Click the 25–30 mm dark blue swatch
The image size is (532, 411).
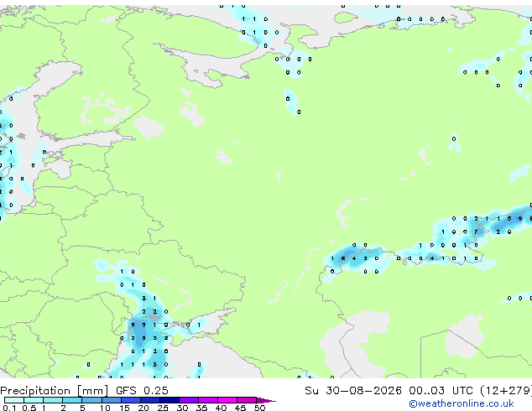(169, 400)
